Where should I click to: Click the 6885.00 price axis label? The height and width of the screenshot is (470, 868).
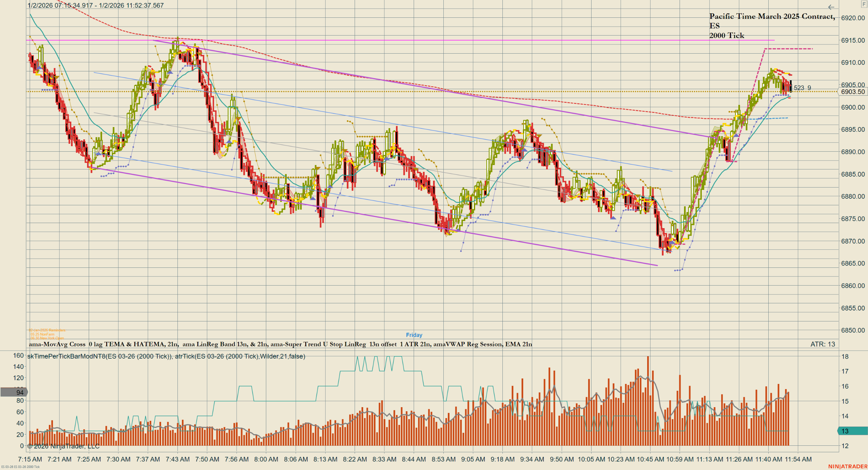853,174
